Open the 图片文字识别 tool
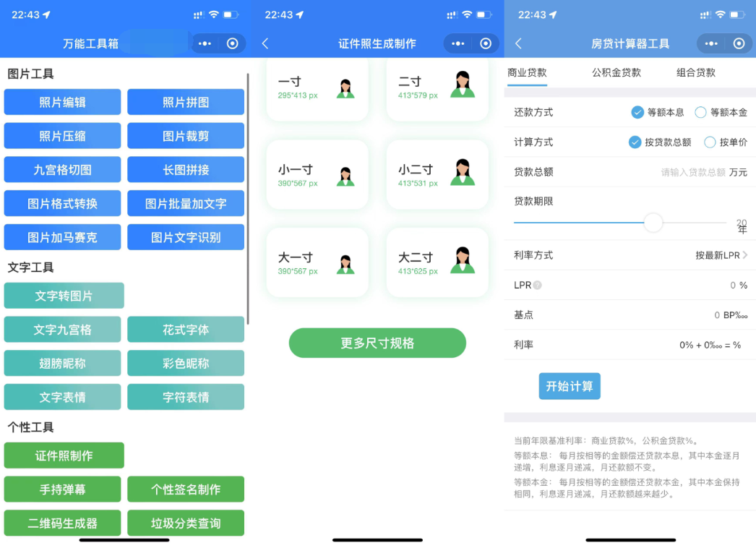Screen dimensions: 756x543 tap(186, 237)
